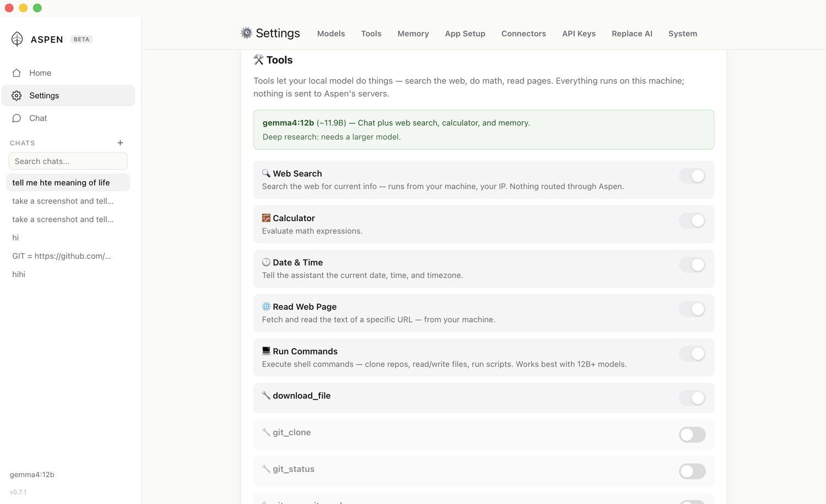
Task: Click the Home house icon in sidebar
Action: tap(17, 73)
